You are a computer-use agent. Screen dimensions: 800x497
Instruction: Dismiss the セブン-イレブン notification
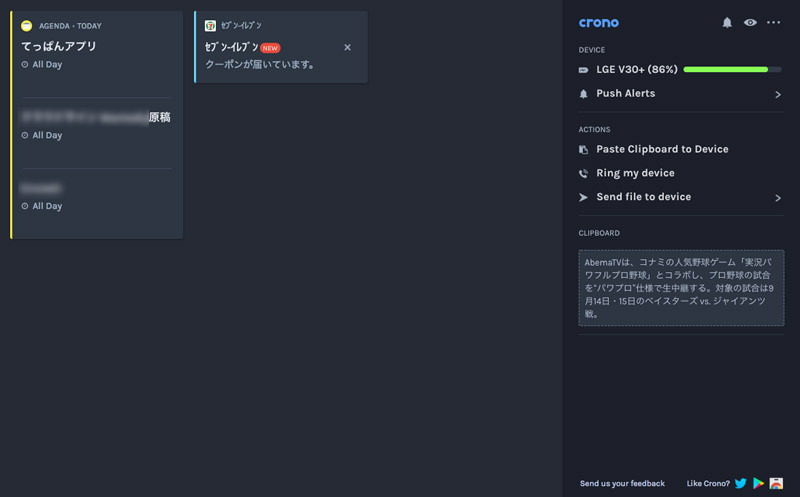pos(347,47)
